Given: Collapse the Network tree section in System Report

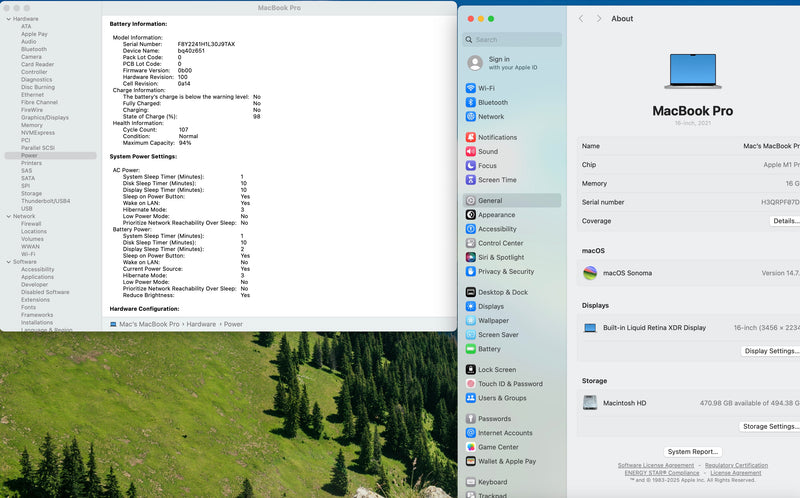Looking at the screenshot, I should (9, 216).
